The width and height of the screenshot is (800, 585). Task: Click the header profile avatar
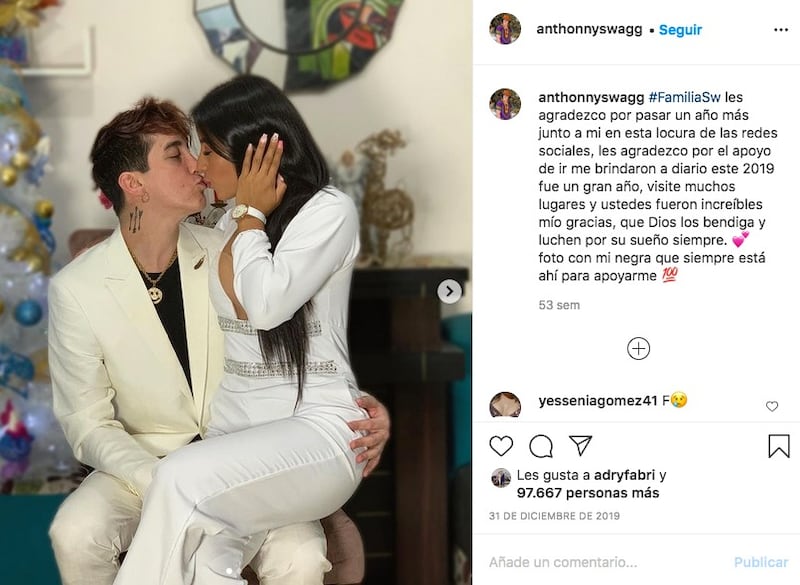click(505, 29)
